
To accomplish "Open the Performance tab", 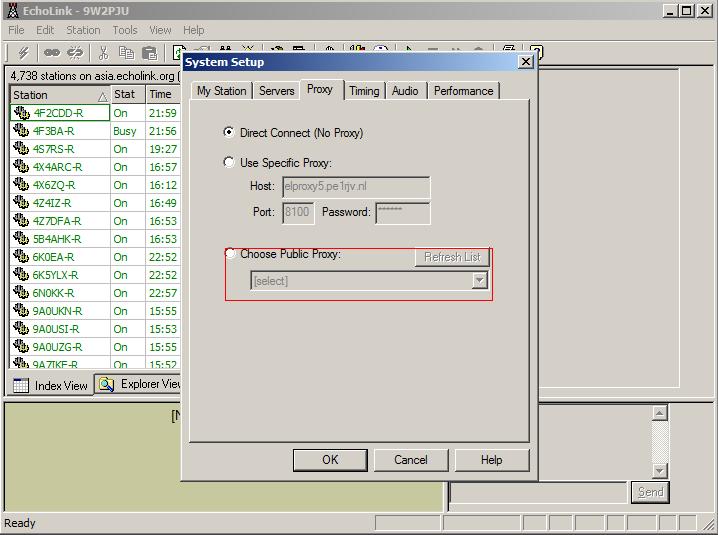I will pos(463,91).
